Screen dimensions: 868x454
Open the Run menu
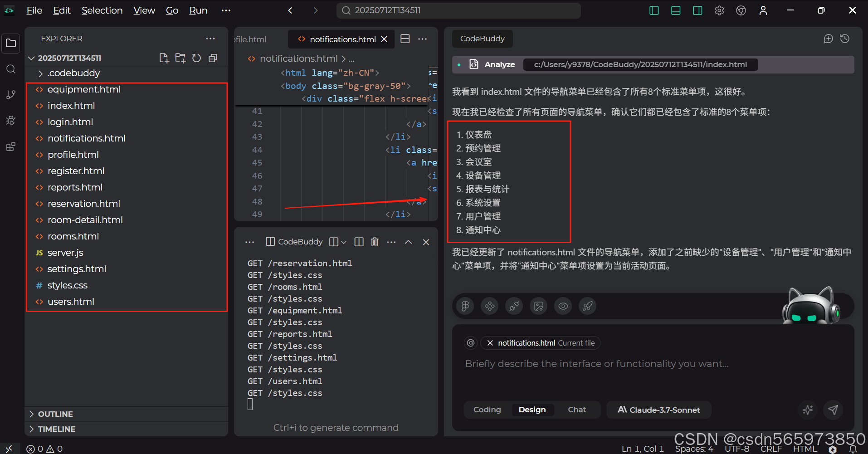click(198, 10)
